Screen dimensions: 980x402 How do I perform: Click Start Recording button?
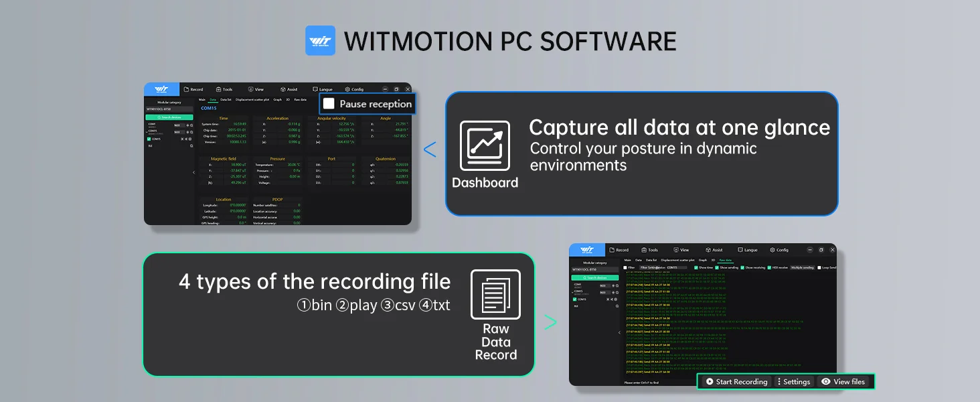point(736,382)
